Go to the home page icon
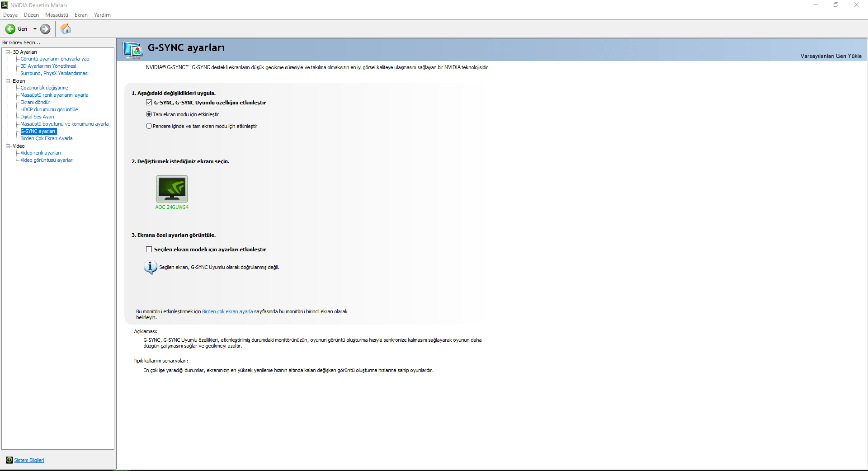The width and height of the screenshot is (868, 471). point(66,29)
